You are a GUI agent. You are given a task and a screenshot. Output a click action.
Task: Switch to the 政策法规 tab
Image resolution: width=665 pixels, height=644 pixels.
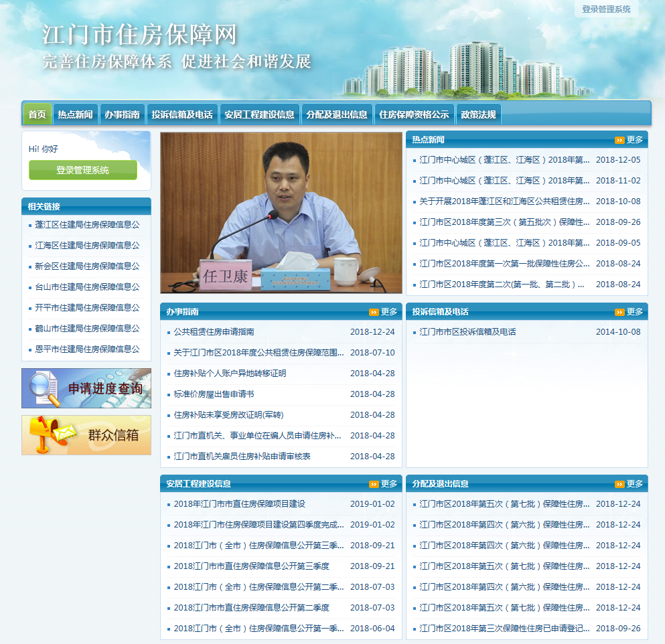click(x=478, y=114)
